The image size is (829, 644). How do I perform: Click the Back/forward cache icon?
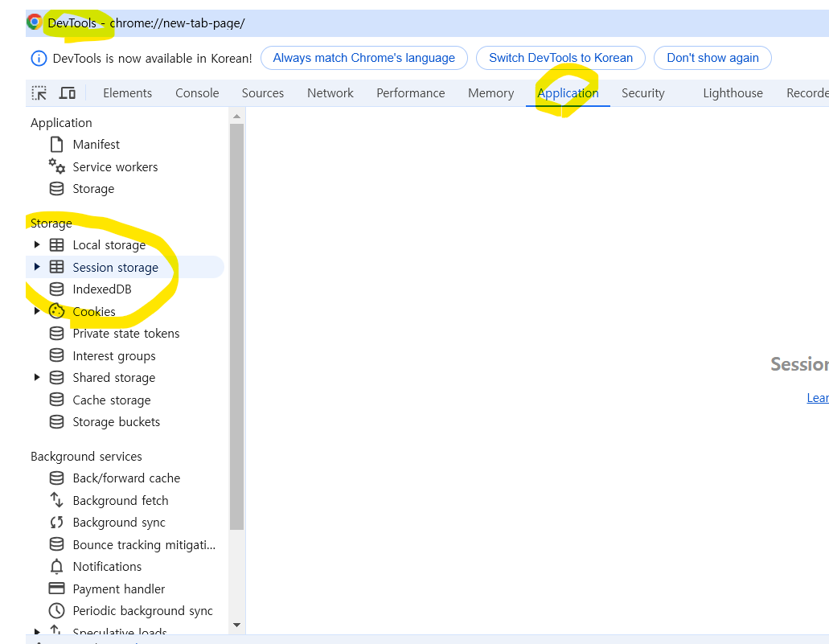[x=56, y=478]
